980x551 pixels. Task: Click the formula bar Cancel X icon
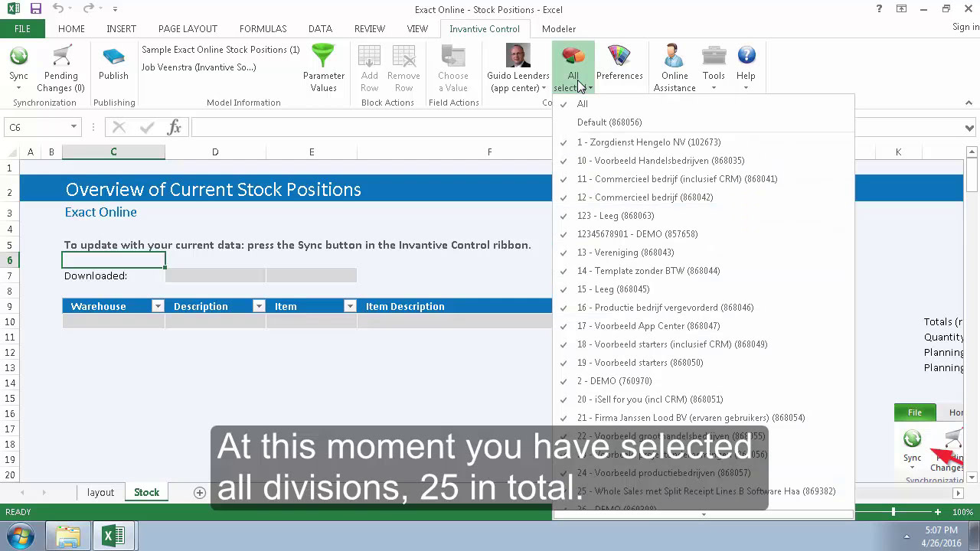coord(119,127)
